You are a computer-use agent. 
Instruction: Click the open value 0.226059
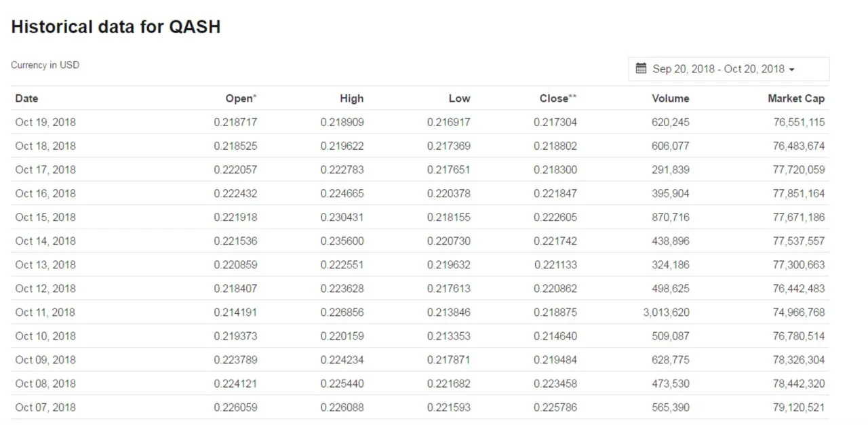point(235,407)
